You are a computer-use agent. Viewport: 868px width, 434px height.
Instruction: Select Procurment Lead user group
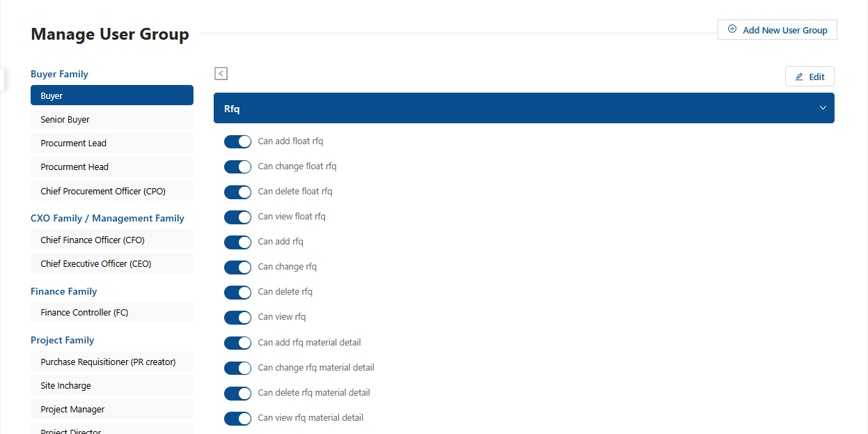click(x=111, y=144)
